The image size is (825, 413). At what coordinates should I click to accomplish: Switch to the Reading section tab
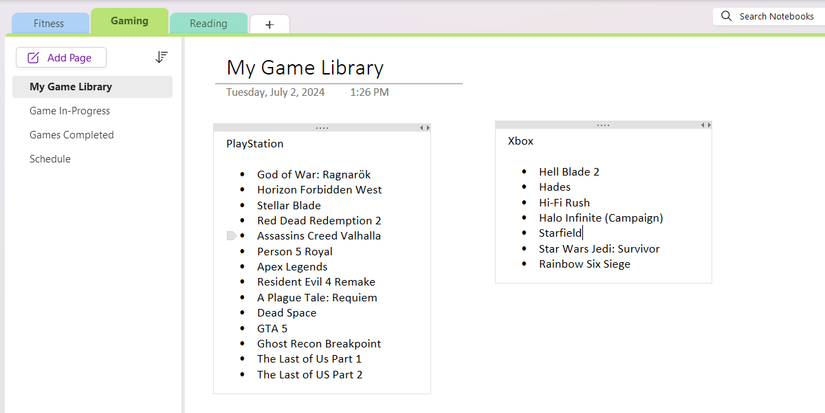click(208, 23)
